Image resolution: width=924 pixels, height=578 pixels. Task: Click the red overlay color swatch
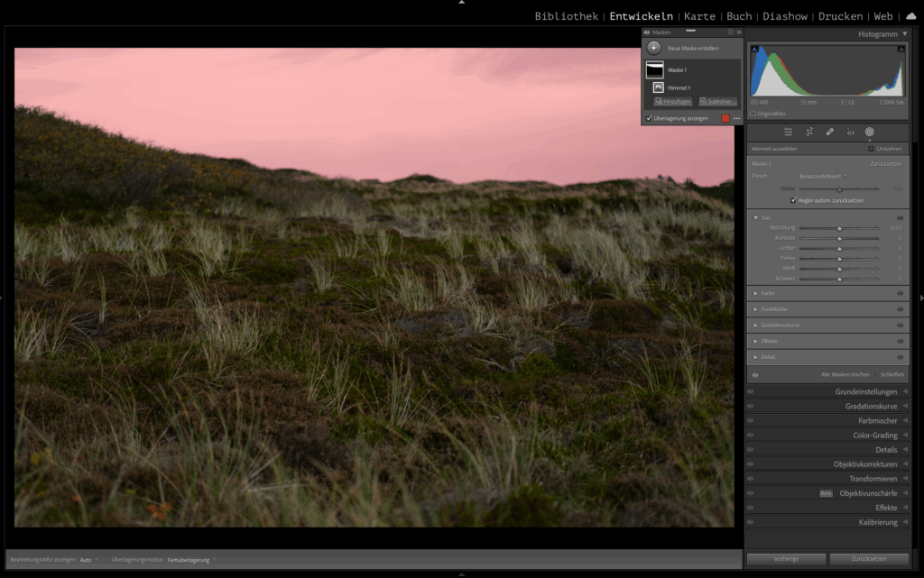pos(725,118)
